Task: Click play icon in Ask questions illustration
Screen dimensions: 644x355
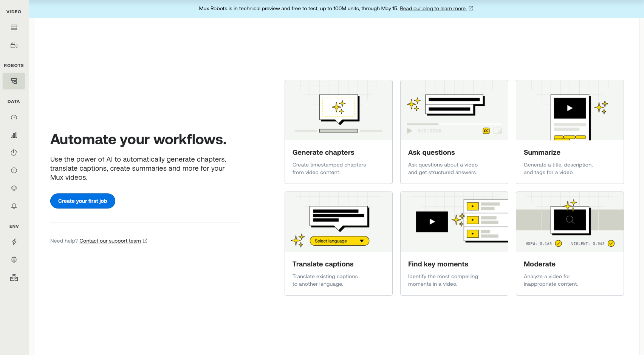Action: (x=409, y=131)
